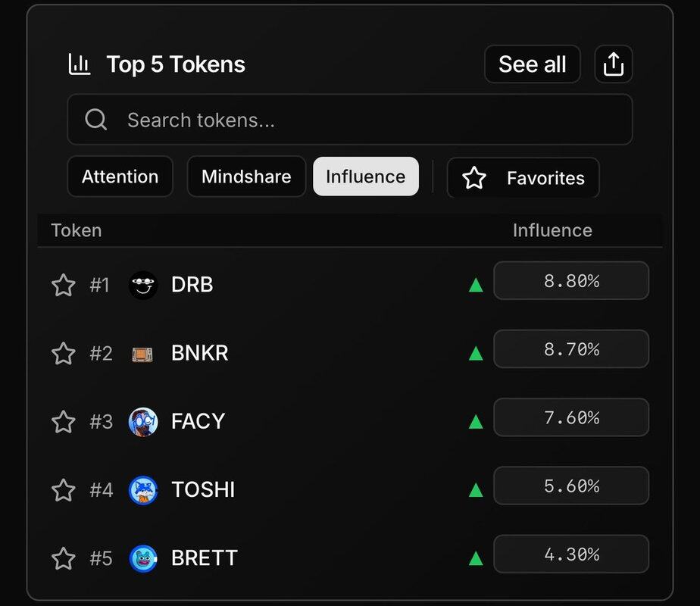Click the share/export icon
700x606 pixels.
613,64
